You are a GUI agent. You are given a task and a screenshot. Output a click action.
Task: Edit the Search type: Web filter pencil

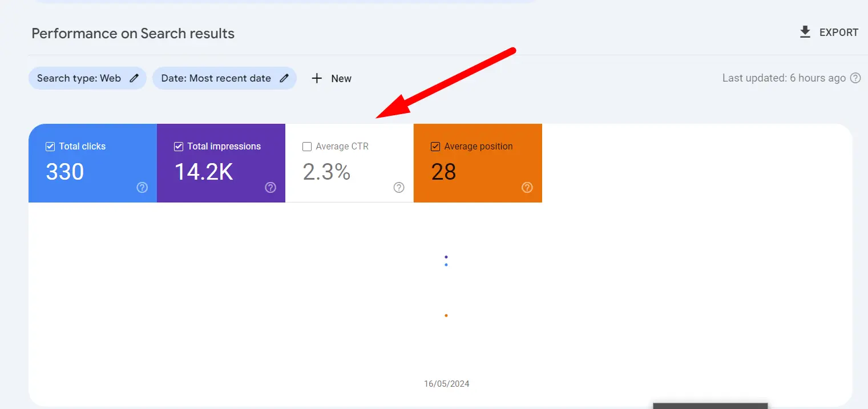click(134, 78)
